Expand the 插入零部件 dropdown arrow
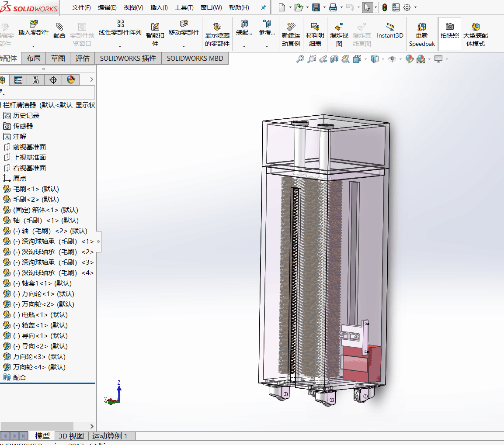 (33, 46)
